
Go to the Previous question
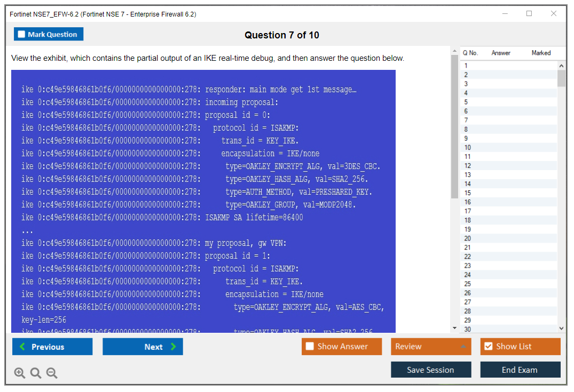coord(52,347)
